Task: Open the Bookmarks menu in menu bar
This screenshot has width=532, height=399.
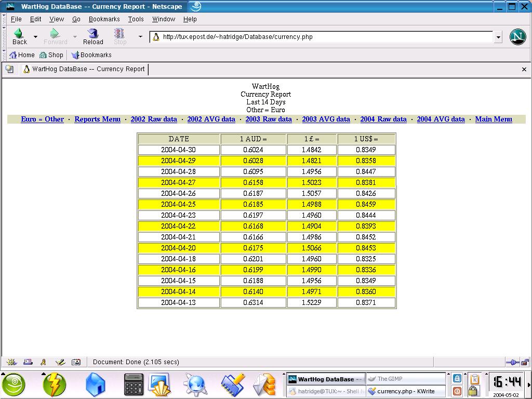Action: [104, 19]
